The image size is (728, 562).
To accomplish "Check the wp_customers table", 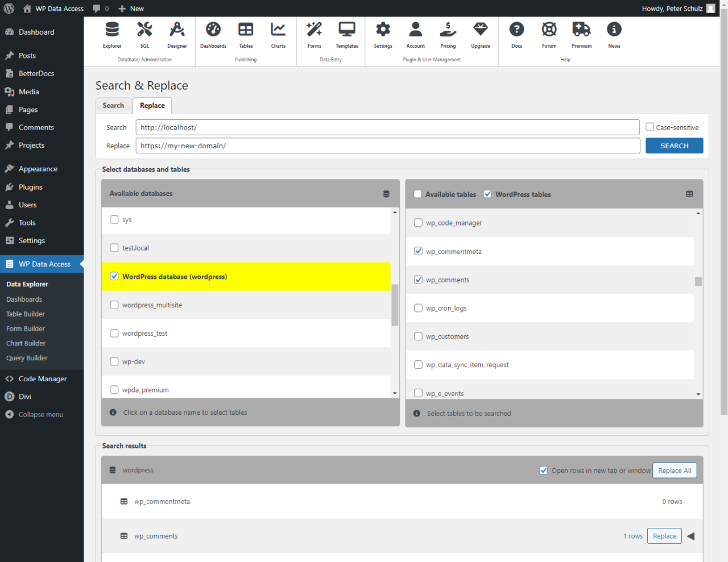I will (x=418, y=336).
